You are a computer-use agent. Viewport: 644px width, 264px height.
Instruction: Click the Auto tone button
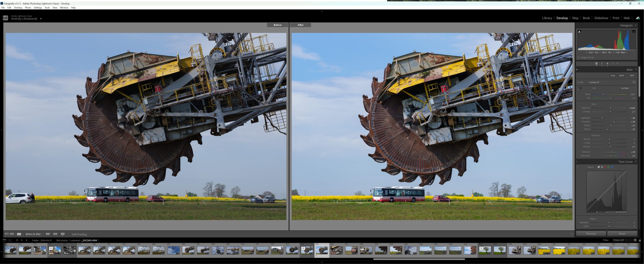[x=613, y=75]
